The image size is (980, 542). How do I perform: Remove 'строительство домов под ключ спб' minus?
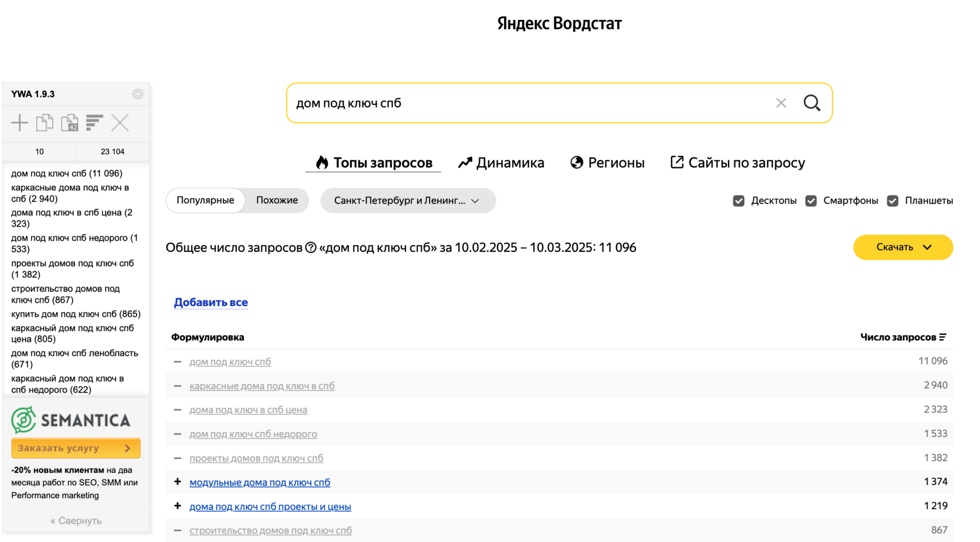pyautogui.click(x=177, y=530)
